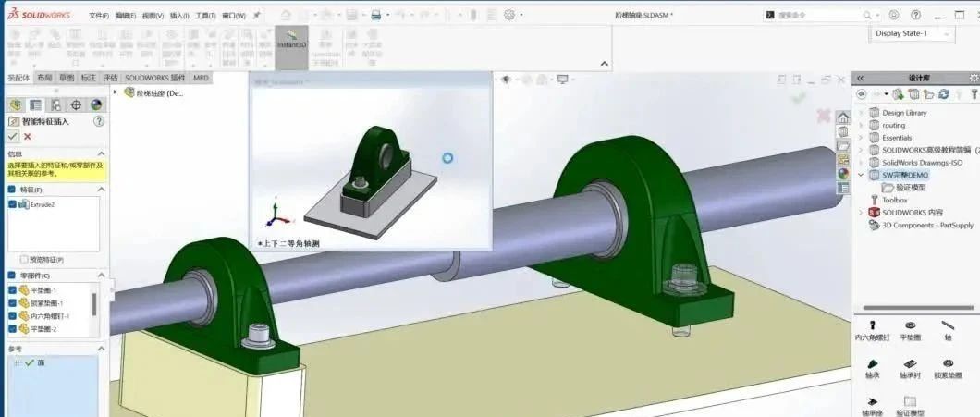Click the print icon in top toolbar
Image resolution: width=980 pixels, height=417 pixels.
click(x=375, y=15)
